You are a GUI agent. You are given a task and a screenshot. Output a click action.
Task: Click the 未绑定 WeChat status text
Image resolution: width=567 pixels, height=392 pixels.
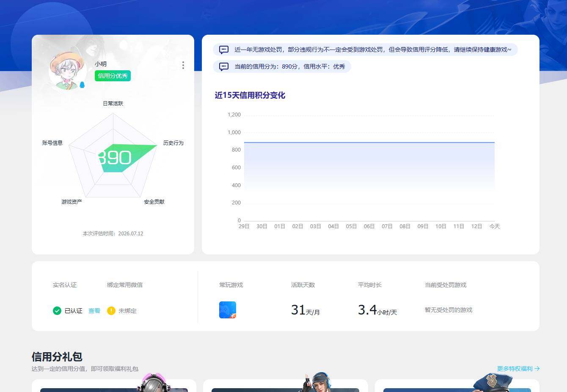pos(127,311)
